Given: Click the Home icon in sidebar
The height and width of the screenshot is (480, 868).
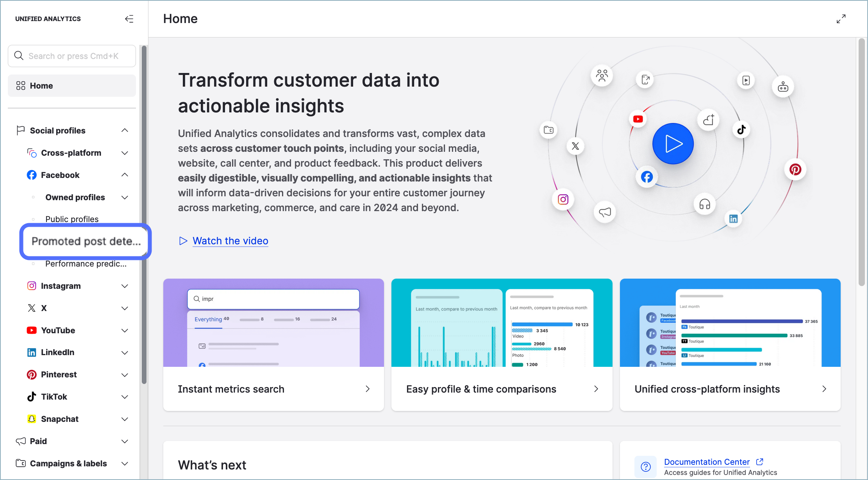Looking at the screenshot, I should pos(21,85).
